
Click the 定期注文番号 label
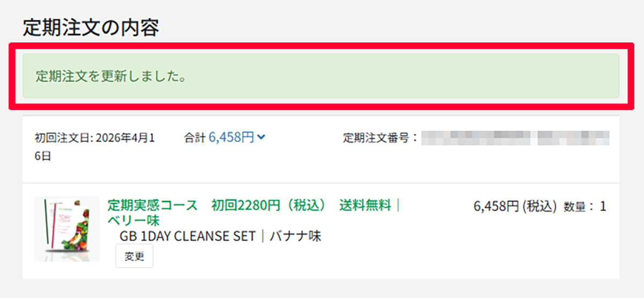pyautogui.click(x=380, y=137)
